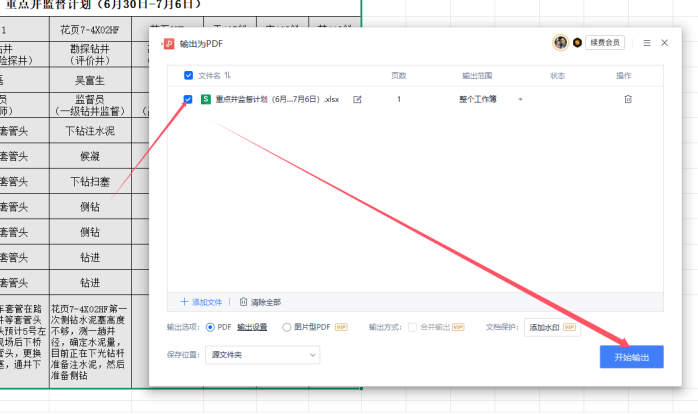Click the green spreadsheet file icon

coord(206,99)
